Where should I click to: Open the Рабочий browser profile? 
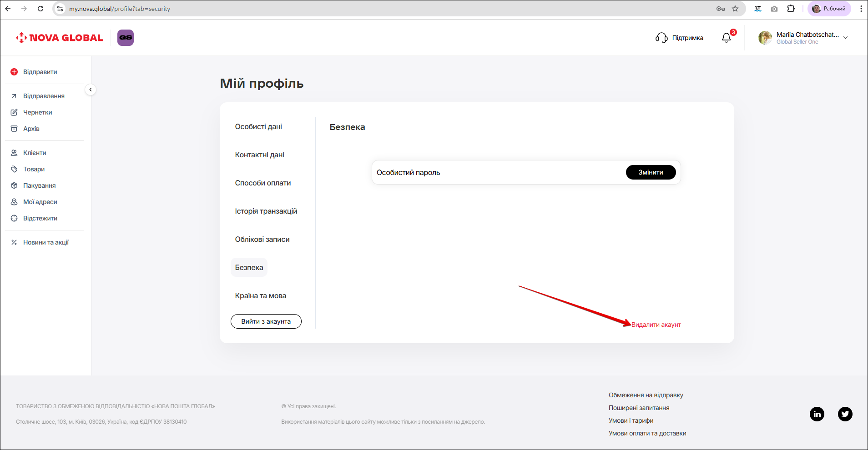click(x=829, y=9)
